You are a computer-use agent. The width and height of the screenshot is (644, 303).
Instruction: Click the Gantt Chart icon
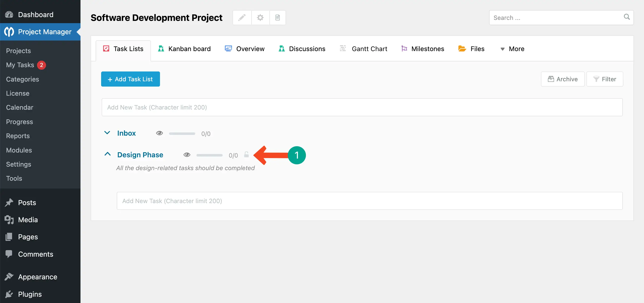click(x=342, y=48)
